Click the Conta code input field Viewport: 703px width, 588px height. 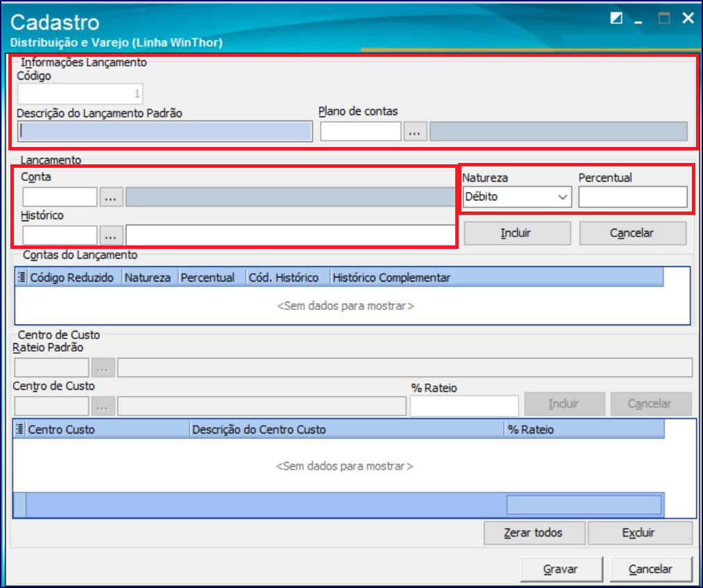60,197
